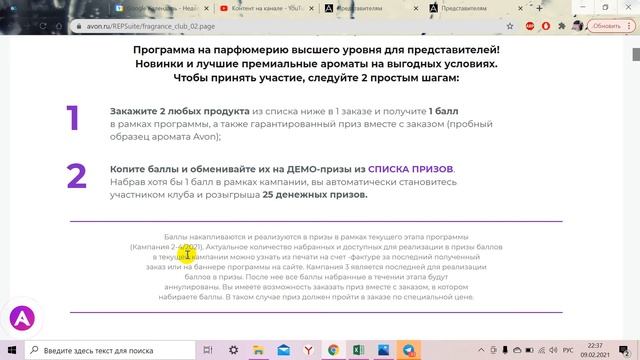The width and height of the screenshot is (640, 360).
Task: Open the volume speaker control
Action: (x=553, y=350)
